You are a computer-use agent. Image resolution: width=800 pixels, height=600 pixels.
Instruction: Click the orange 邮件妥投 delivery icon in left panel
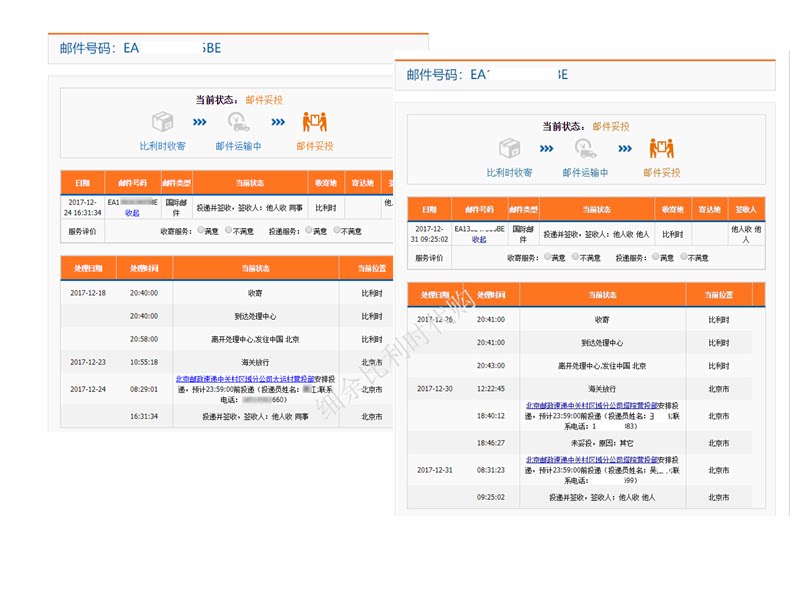[315, 122]
